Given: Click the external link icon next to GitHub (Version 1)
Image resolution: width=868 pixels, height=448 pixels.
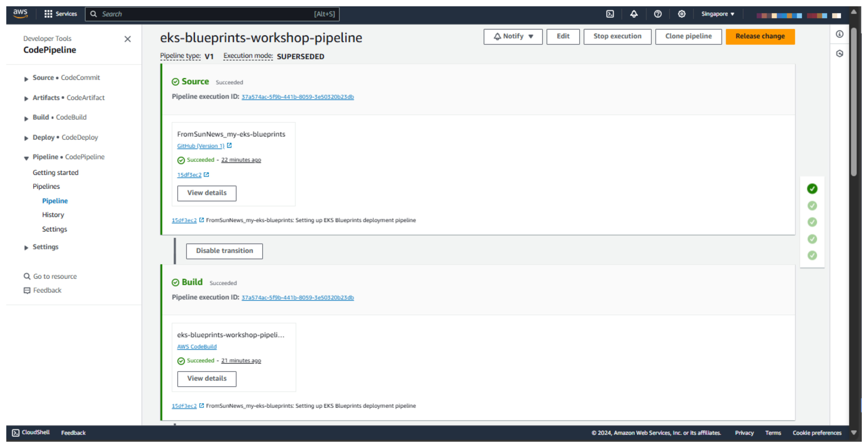Looking at the screenshot, I should [x=229, y=146].
